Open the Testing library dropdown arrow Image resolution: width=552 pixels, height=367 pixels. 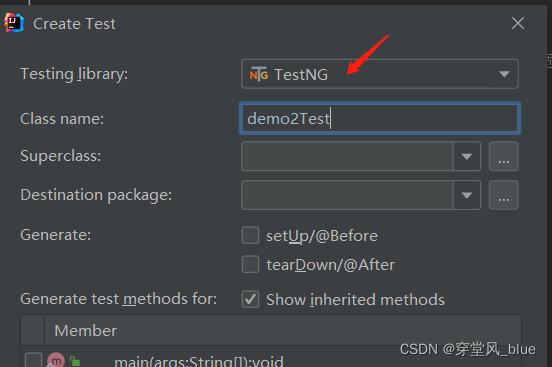pyautogui.click(x=504, y=74)
